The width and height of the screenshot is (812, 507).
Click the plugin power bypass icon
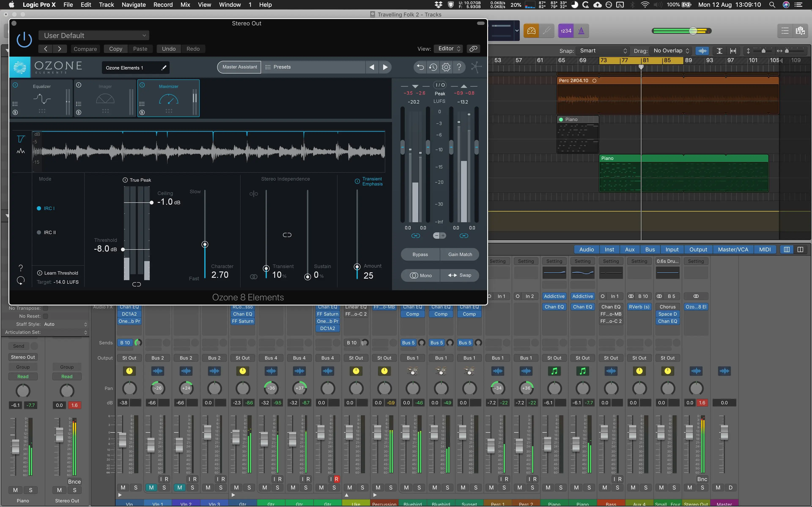point(24,40)
